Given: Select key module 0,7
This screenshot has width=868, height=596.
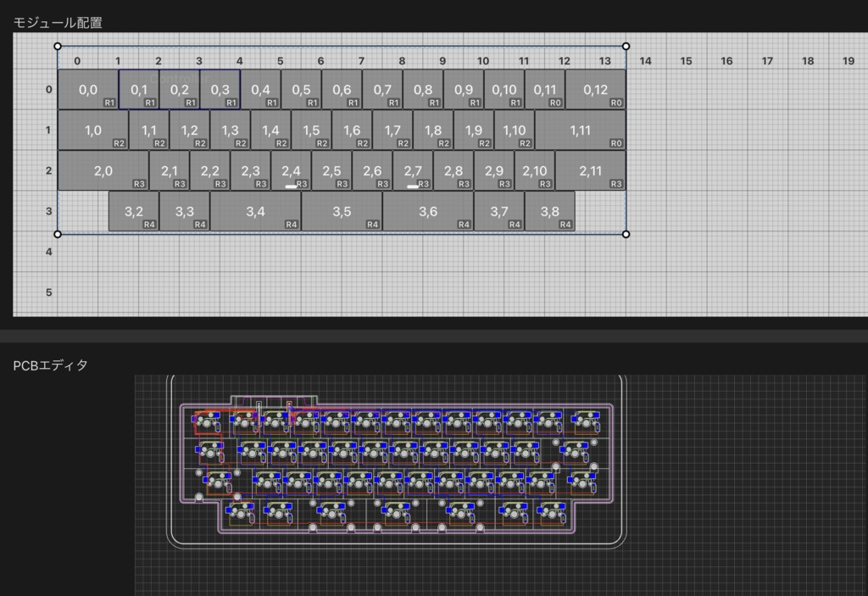Looking at the screenshot, I should 382,89.
